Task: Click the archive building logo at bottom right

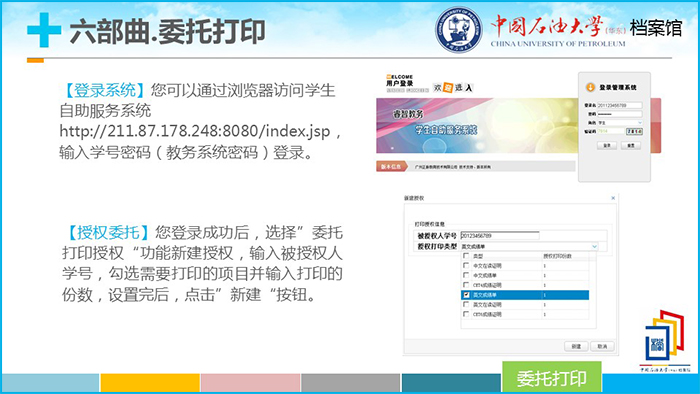Action: point(664,338)
